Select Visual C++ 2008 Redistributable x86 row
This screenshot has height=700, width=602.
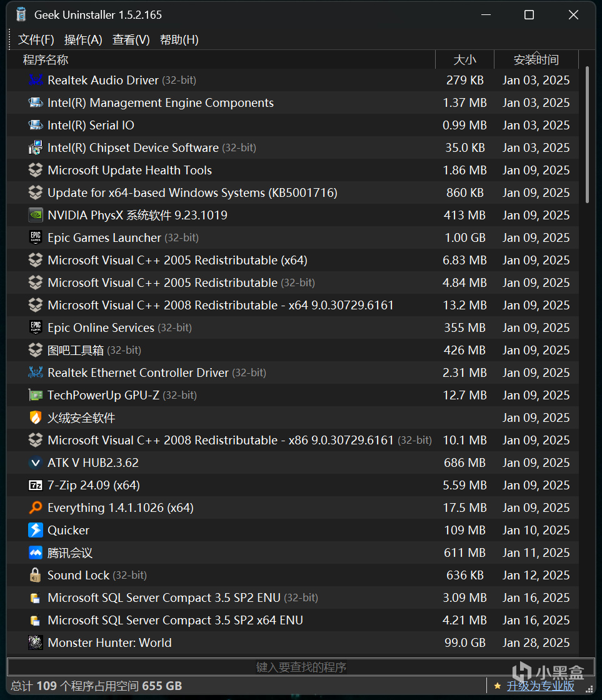point(293,440)
